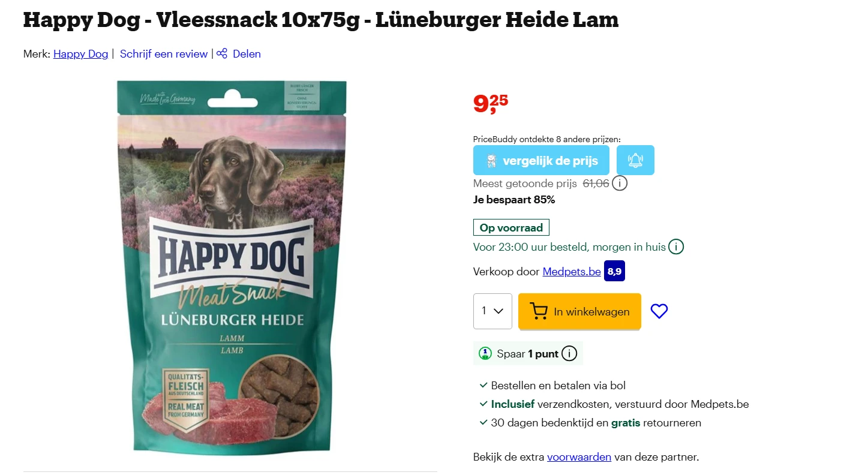Open the quantity dropdown showing 1
This screenshot has width=868, height=475.
pyautogui.click(x=492, y=311)
